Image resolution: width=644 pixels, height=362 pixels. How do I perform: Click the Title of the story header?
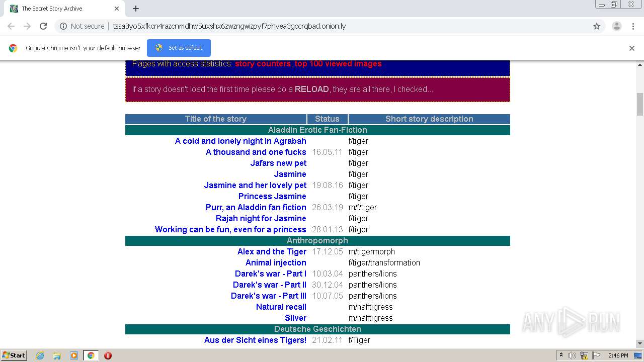click(x=216, y=119)
